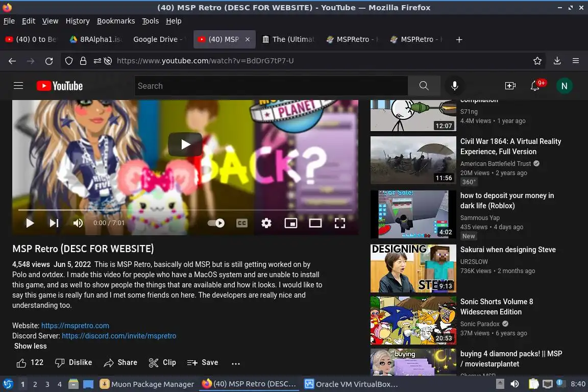Open a new browser tab

pyautogui.click(x=459, y=39)
